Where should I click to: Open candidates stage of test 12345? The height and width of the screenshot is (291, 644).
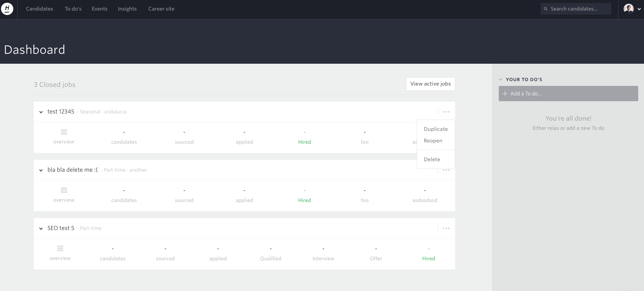(x=124, y=137)
